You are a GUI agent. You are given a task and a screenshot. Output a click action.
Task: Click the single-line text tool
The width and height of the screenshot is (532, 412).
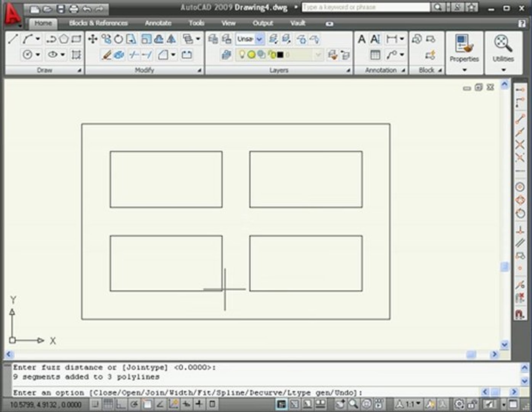click(x=375, y=39)
